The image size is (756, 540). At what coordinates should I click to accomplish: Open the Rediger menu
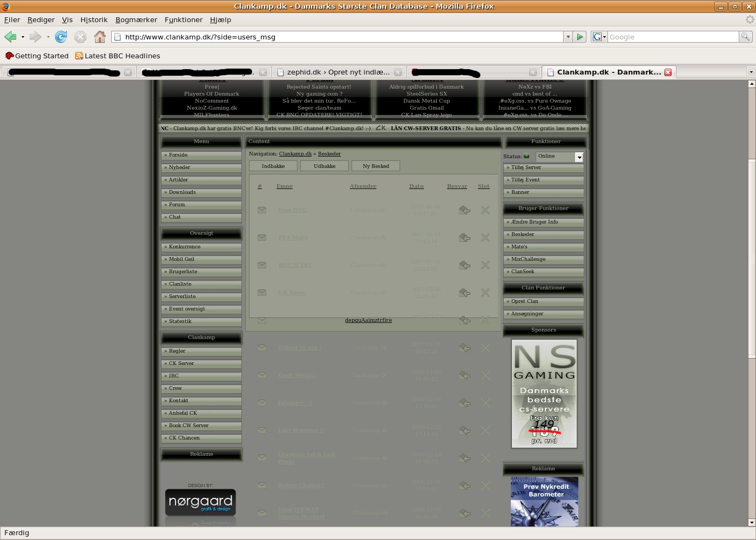pos(41,19)
